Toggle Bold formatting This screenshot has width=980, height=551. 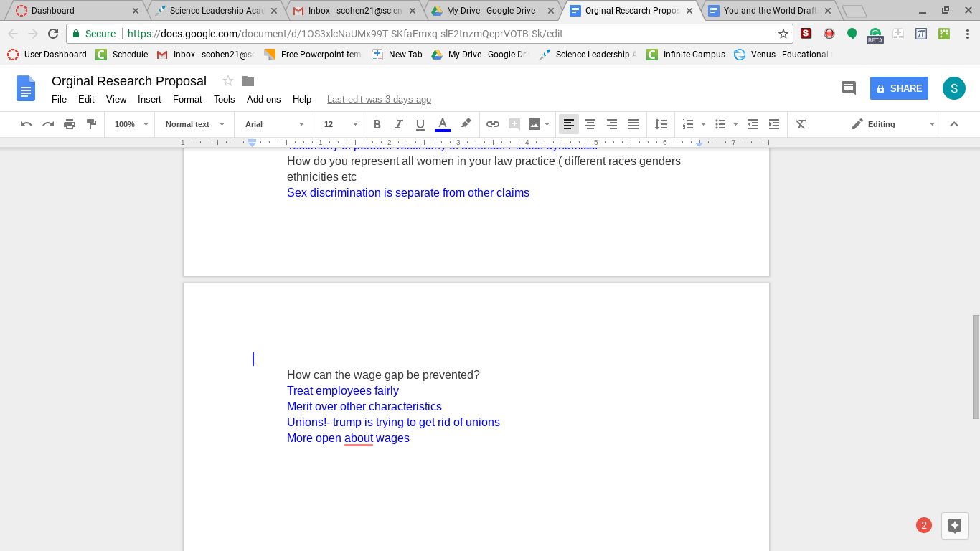pyautogui.click(x=377, y=124)
